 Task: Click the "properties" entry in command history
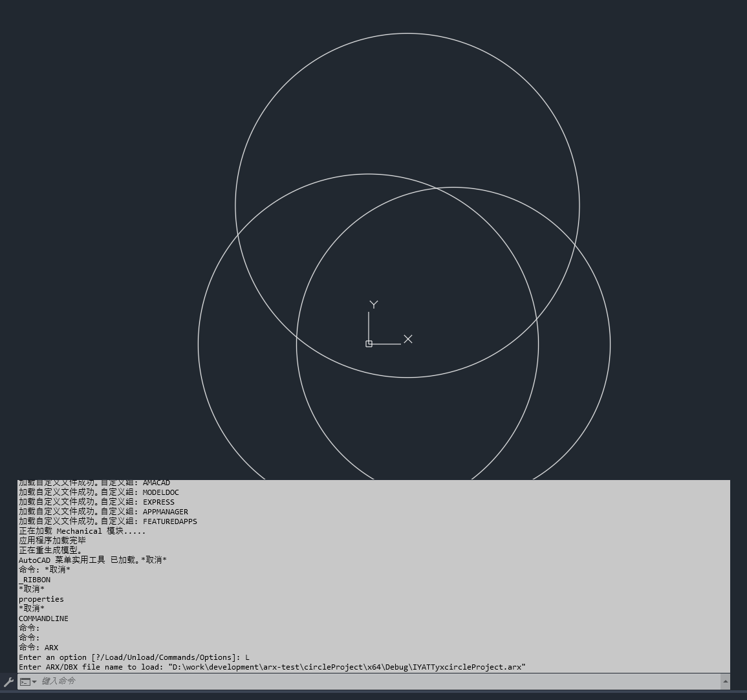[x=41, y=598]
